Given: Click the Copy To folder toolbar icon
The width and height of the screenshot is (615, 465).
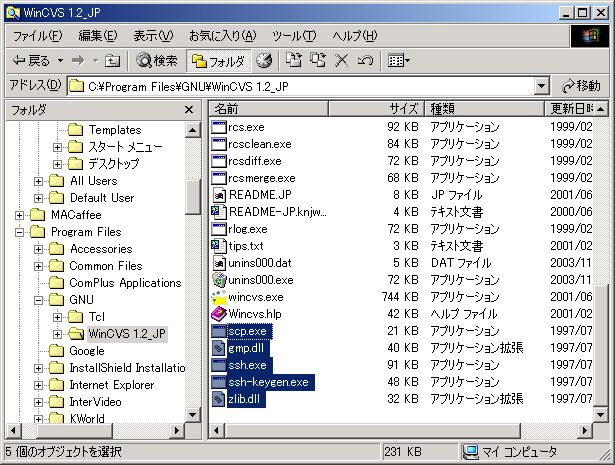Looking at the screenshot, I should click(318, 60).
